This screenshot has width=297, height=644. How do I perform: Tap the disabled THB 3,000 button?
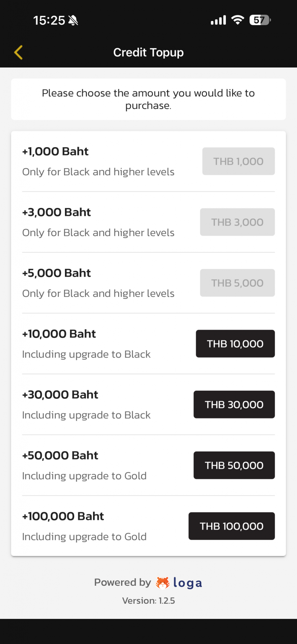click(237, 222)
